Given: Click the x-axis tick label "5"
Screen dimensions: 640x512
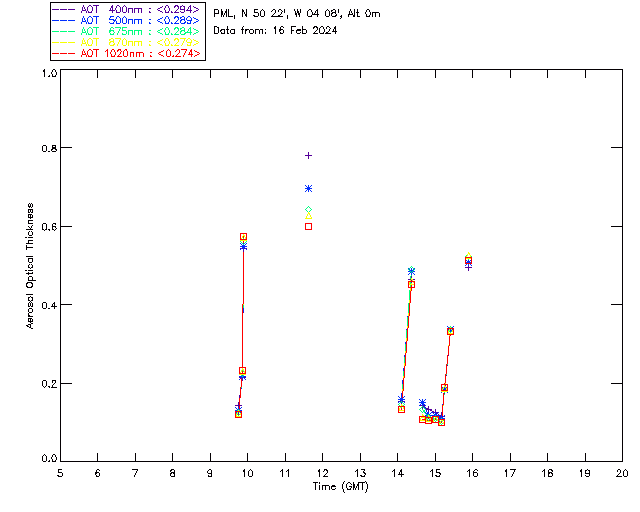Looking at the screenshot, I should pos(60,473).
